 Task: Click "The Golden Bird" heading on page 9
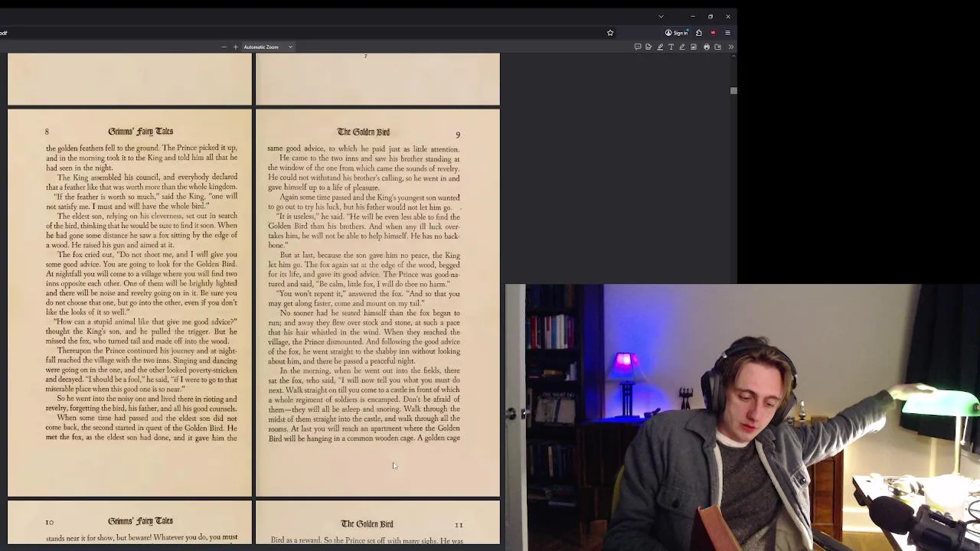click(363, 132)
